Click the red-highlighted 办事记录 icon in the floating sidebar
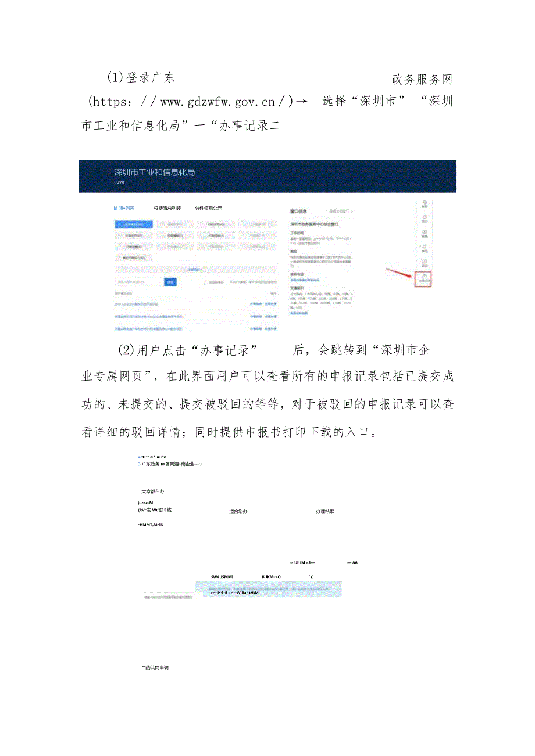The image size is (535, 756). [x=424, y=278]
